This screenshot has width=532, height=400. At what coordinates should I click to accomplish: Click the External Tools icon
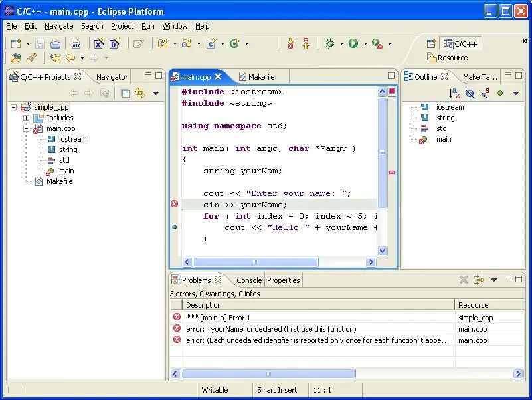377,43
